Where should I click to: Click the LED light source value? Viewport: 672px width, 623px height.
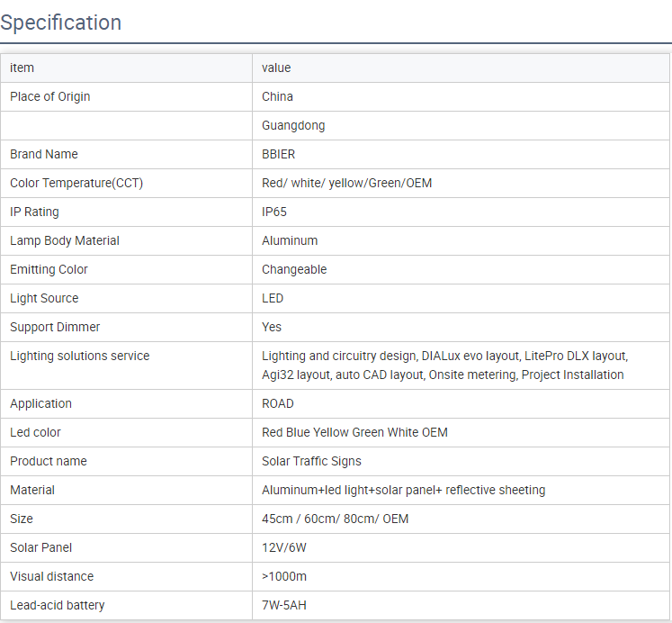point(273,298)
